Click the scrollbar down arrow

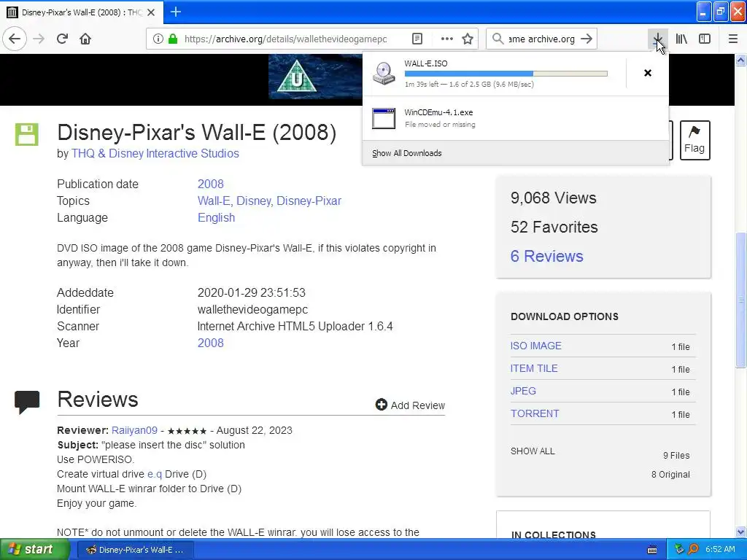click(740, 532)
